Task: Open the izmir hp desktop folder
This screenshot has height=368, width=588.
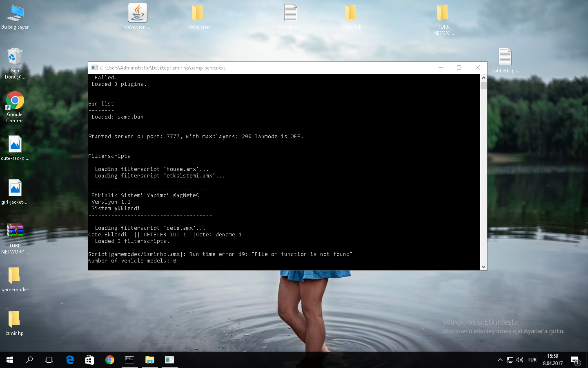Action: 15,323
